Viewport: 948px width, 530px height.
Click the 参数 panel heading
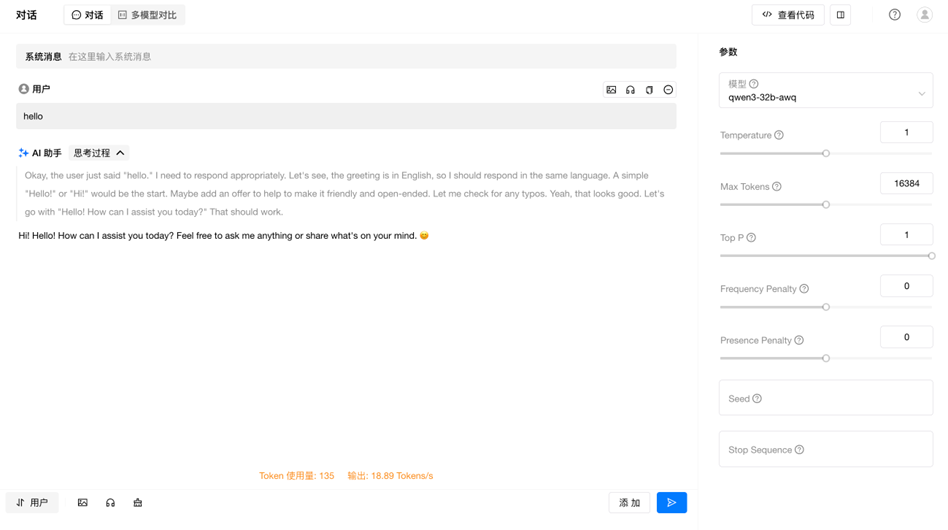[x=729, y=52]
